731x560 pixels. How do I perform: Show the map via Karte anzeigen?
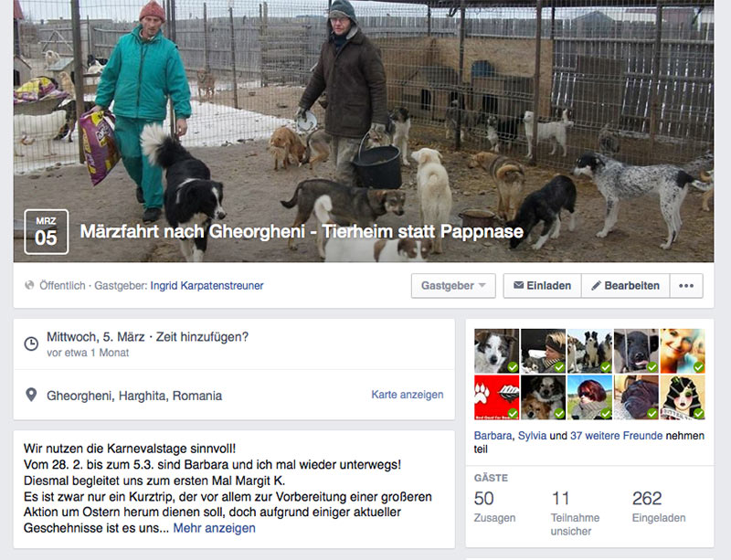pos(407,395)
